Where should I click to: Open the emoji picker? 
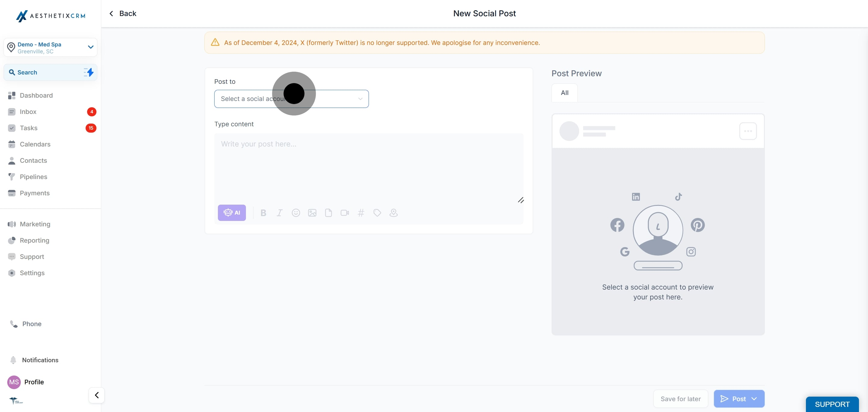pos(295,212)
